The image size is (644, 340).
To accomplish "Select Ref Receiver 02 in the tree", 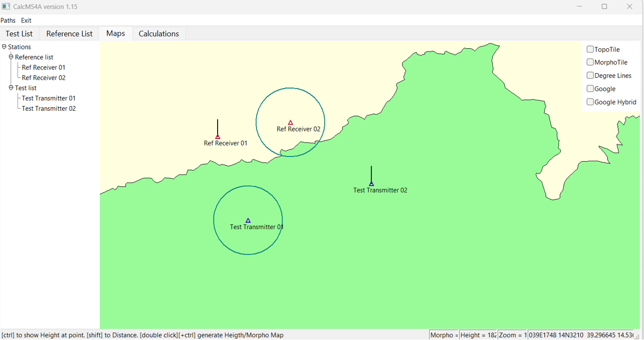I will point(44,77).
